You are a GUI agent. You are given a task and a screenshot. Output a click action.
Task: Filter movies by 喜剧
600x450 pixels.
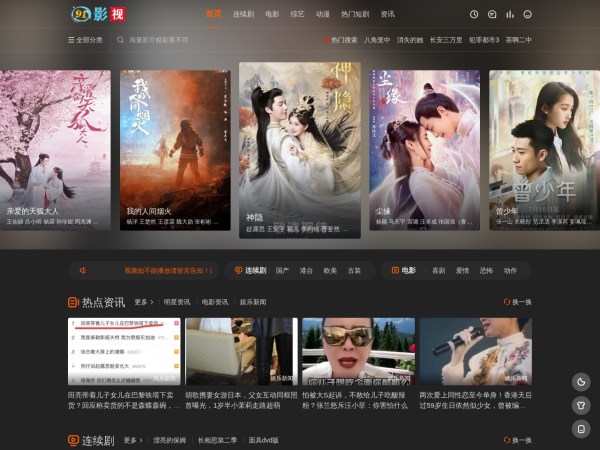pos(439,271)
